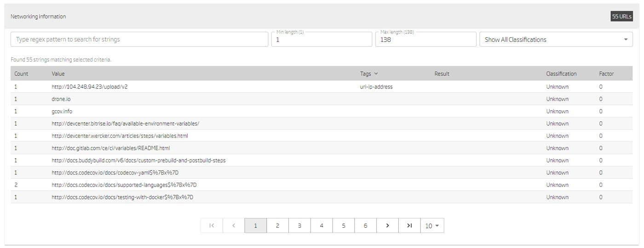This screenshot has height=248, width=644.
Task: Click the next page arrow
Action: click(x=387, y=225)
